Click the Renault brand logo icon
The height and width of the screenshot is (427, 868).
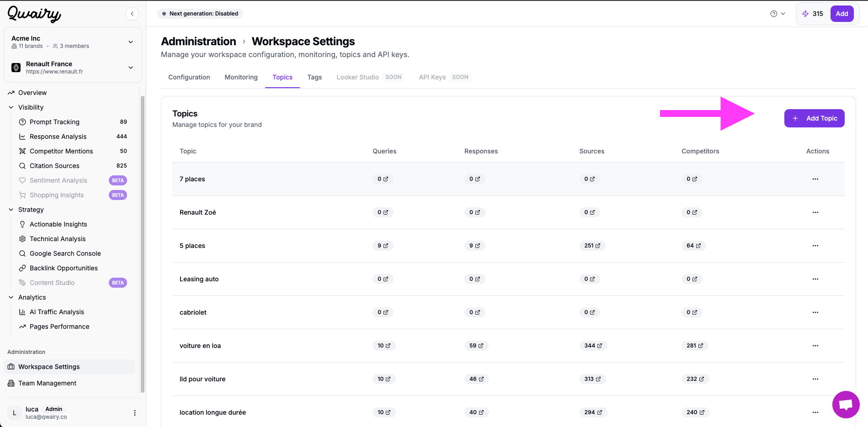pyautogui.click(x=16, y=68)
